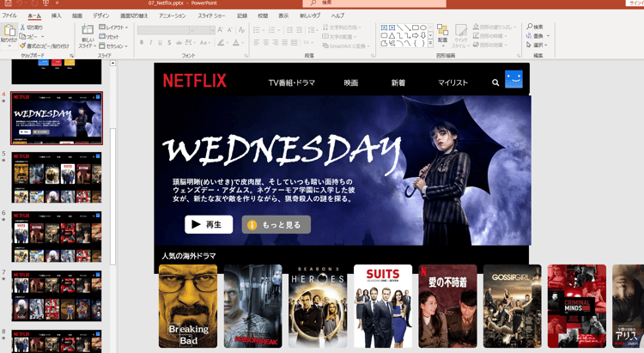644x353 pixels.
Task: Apply the text highlight pen
Action: 221,42
